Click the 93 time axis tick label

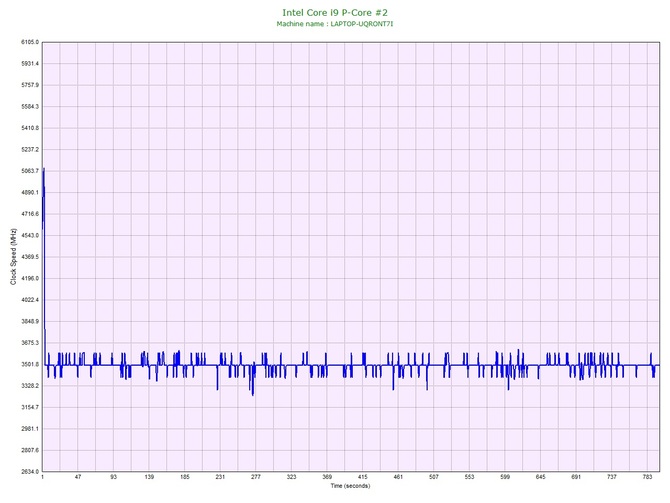pyautogui.click(x=114, y=477)
